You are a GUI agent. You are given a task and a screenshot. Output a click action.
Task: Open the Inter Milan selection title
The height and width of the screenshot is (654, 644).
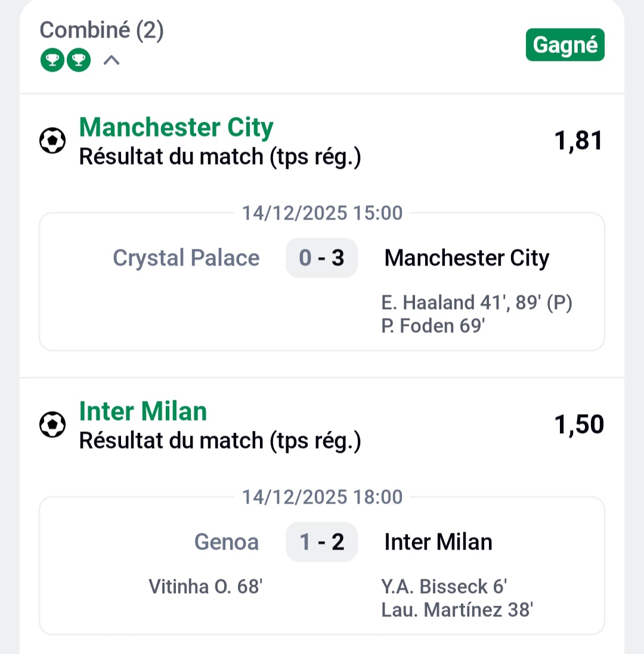click(143, 412)
